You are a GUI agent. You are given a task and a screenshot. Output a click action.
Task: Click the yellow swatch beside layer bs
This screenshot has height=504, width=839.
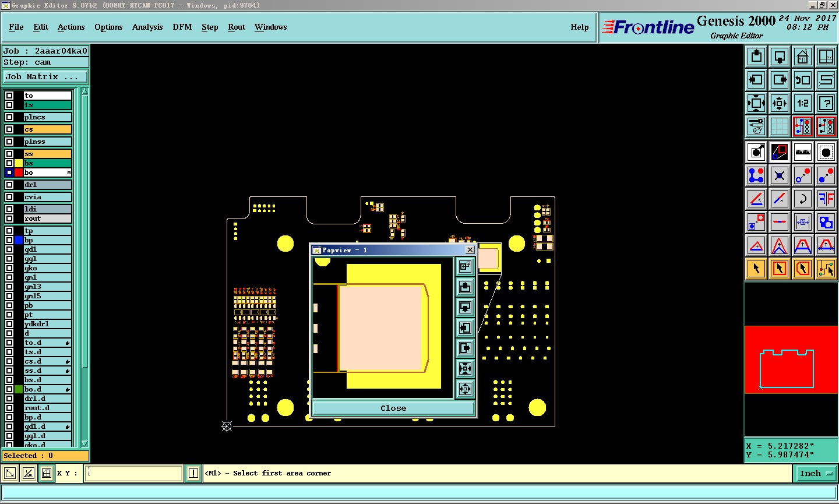(19, 163)
